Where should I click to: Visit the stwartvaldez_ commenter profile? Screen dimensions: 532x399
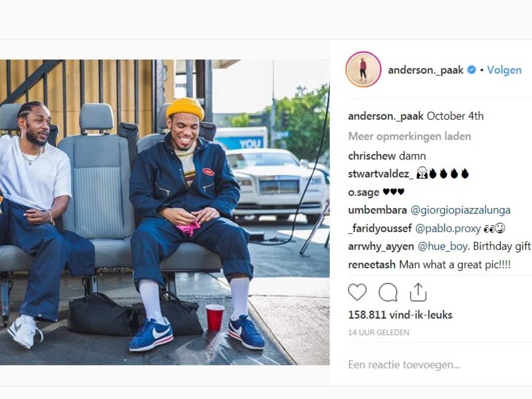coord(381,174)
